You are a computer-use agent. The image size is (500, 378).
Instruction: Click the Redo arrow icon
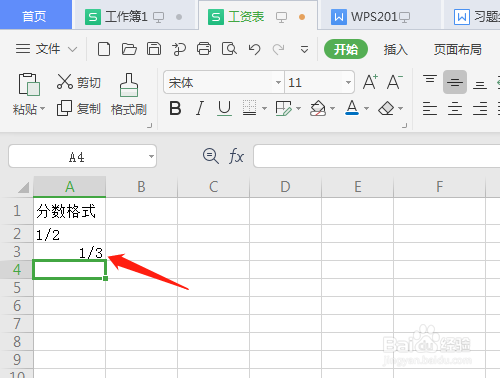278,49
